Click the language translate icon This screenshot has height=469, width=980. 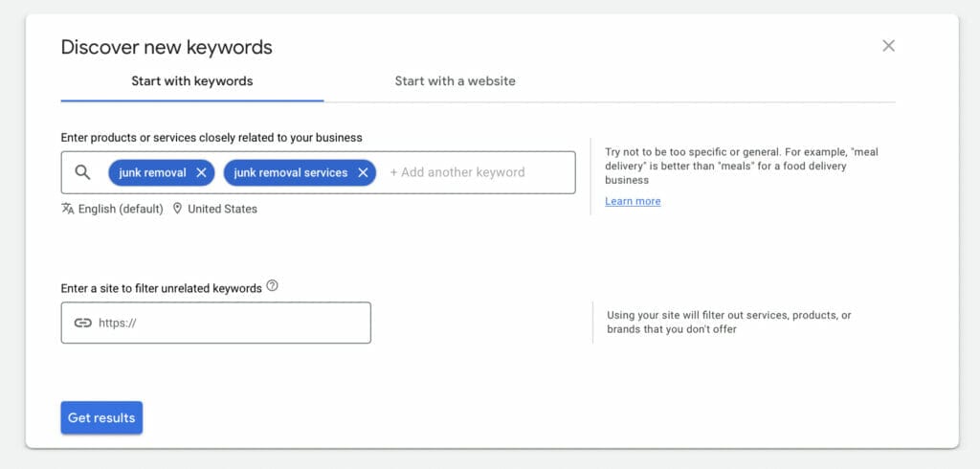coord(68,209)
